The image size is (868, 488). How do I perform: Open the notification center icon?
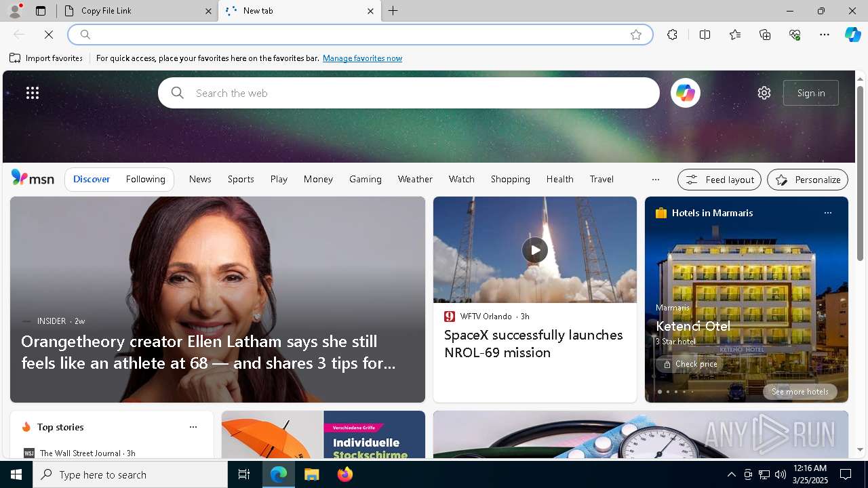point(846,474)
